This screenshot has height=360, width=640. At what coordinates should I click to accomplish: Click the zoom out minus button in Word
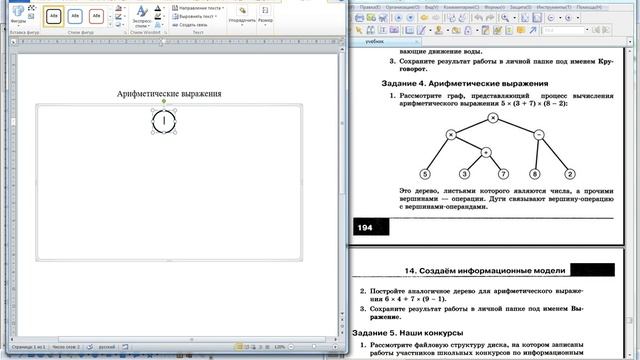click(291, 347)
